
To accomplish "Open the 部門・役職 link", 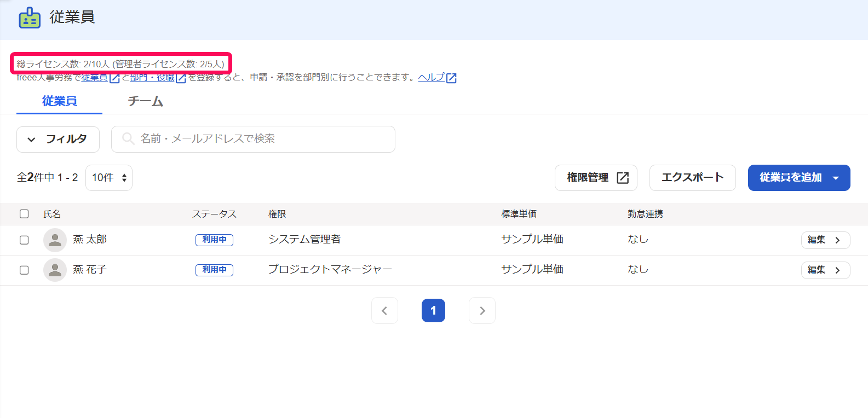I will [x=152, y=78].
